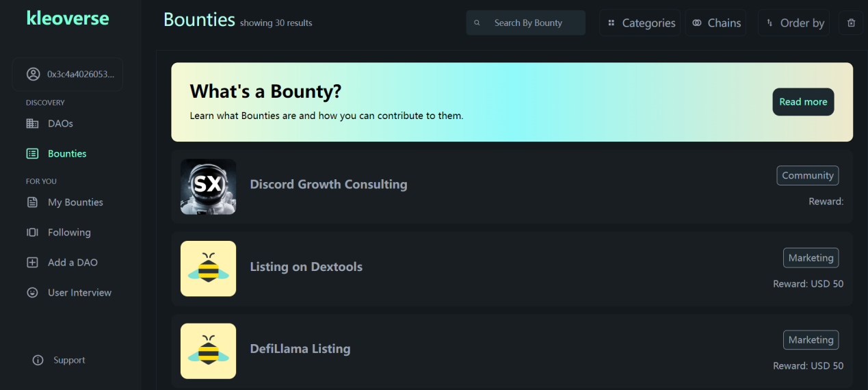Click the user avatar icon beside wallet address
This screenshot has width=868, height=390.
pos(33,75)
